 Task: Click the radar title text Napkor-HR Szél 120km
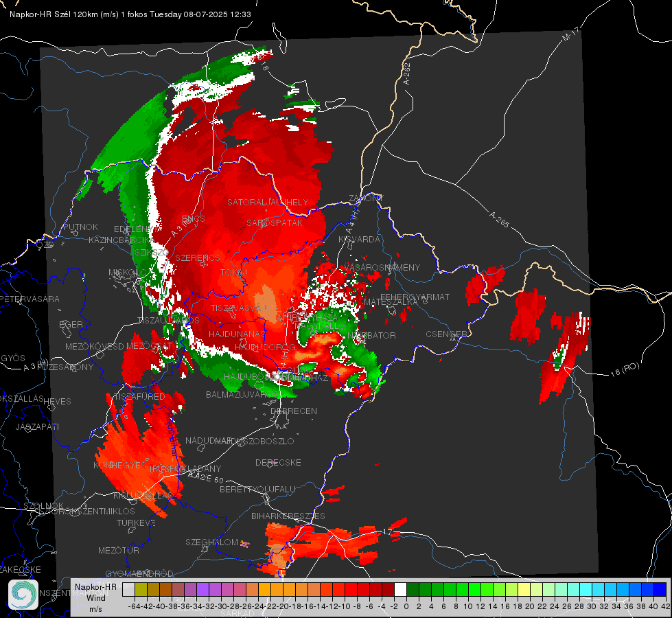(x=54, y=14)
